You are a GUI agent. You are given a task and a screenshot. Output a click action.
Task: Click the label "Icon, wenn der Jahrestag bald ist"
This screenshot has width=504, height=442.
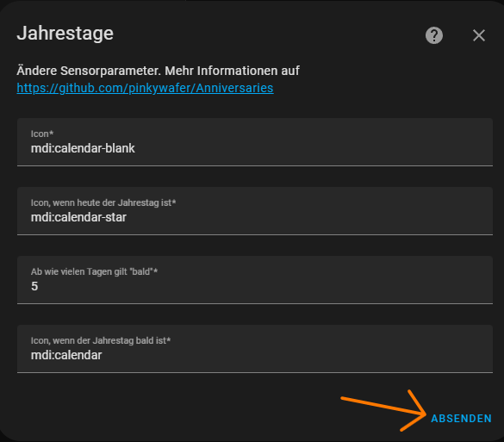click(101, 340)
